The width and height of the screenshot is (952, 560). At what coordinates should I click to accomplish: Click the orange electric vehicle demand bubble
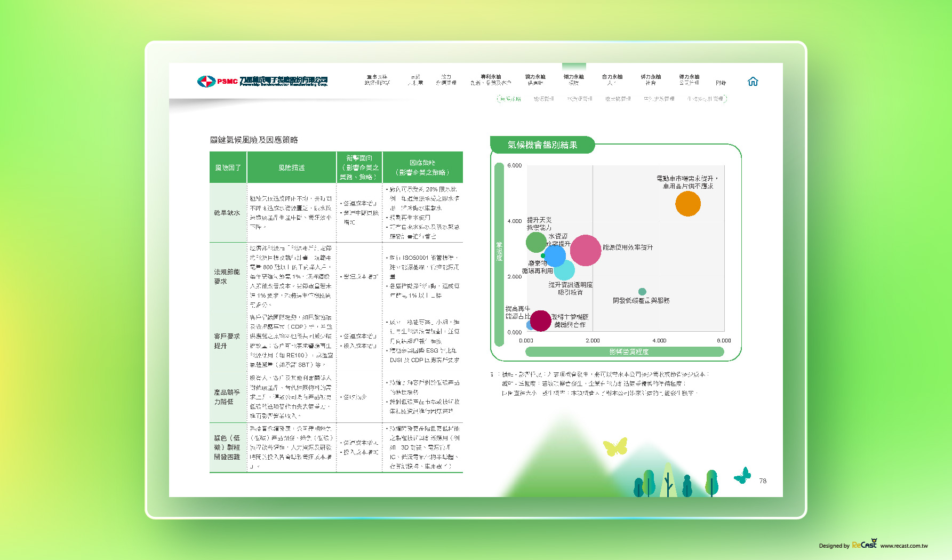688,204
